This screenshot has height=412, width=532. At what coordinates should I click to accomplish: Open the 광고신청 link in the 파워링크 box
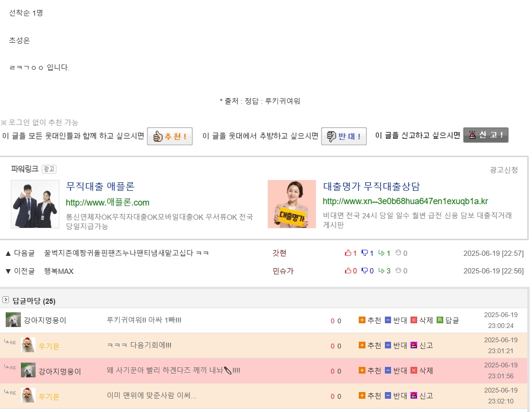(x=504, y=169)
